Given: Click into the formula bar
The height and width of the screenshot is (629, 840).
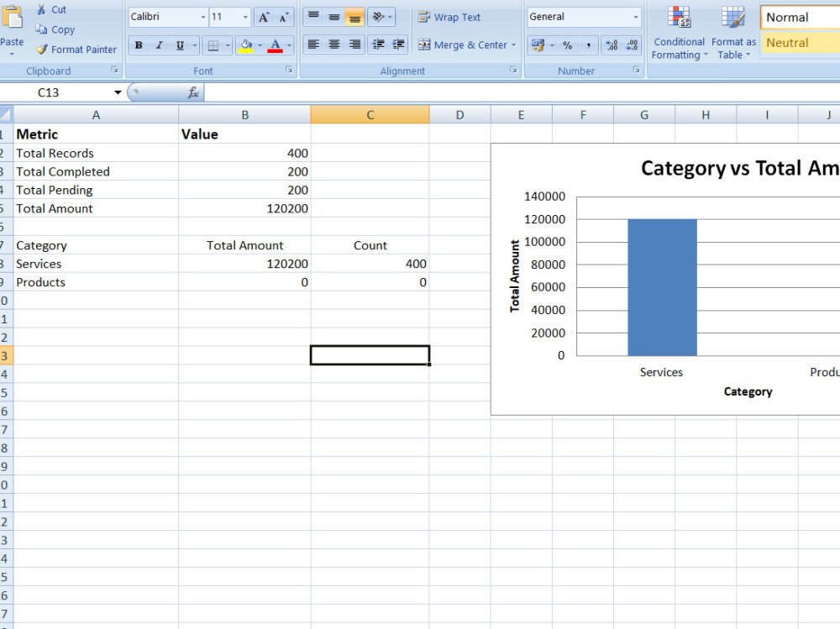Looking at the screenshot, I should [x=522, y=92].
